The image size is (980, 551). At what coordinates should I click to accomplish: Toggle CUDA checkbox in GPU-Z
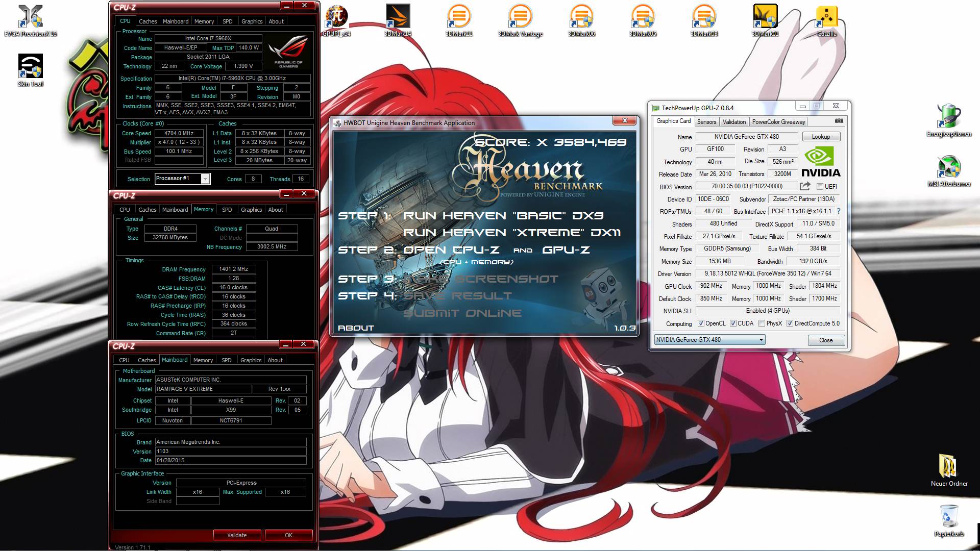pyautogui.click(x=733, y=323)
